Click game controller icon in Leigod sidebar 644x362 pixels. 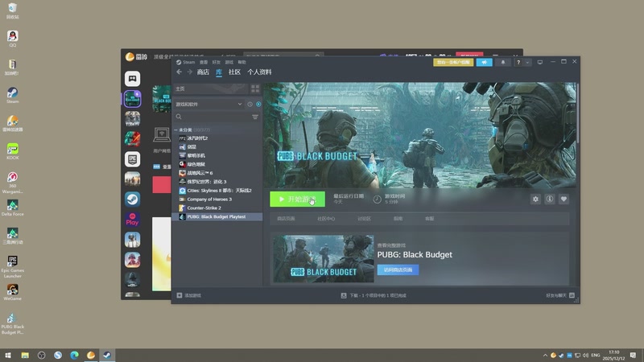(x=132, y=78)
